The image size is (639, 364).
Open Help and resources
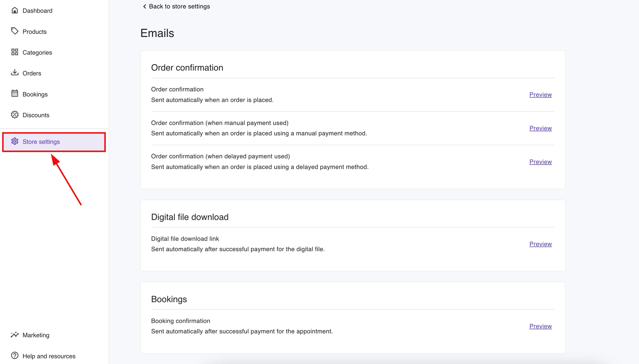pyautogui.click(x=49, y=356)
